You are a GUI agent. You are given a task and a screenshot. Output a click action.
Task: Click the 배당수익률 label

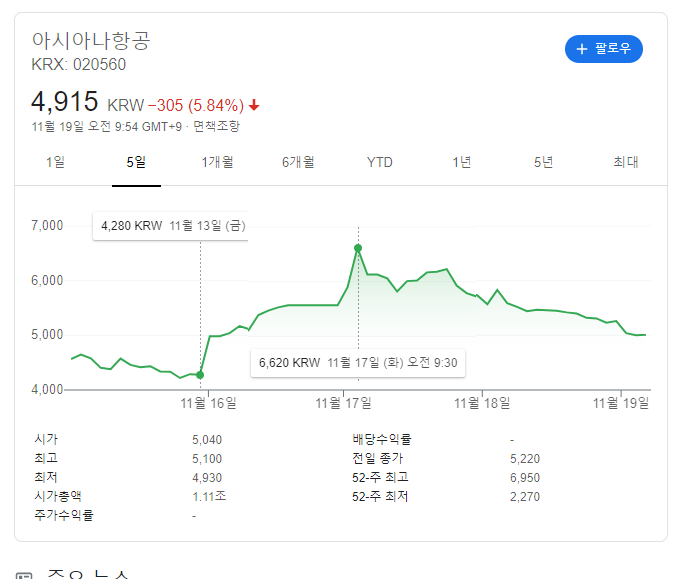pyautogui.click(x=382, y=439)
